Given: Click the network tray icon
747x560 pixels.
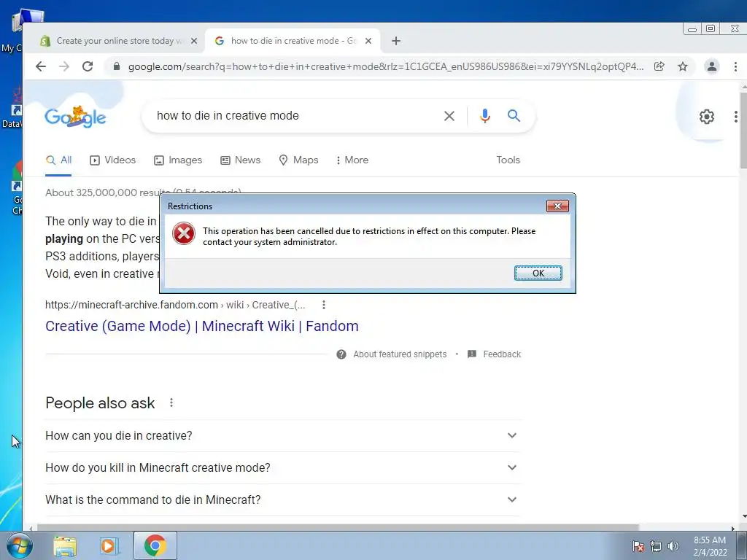Looking at the screenshot, I should (x=656, y=546).
